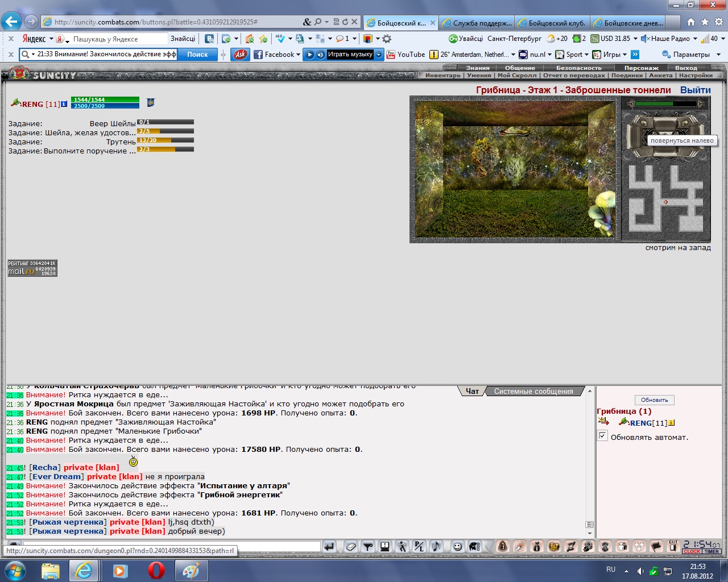Image resolution: width=728 pixels, height=582 pixels.
Task: Expand the Facebook toolbar dropdown
Action: pyautogui.click(x=298, y=55)
